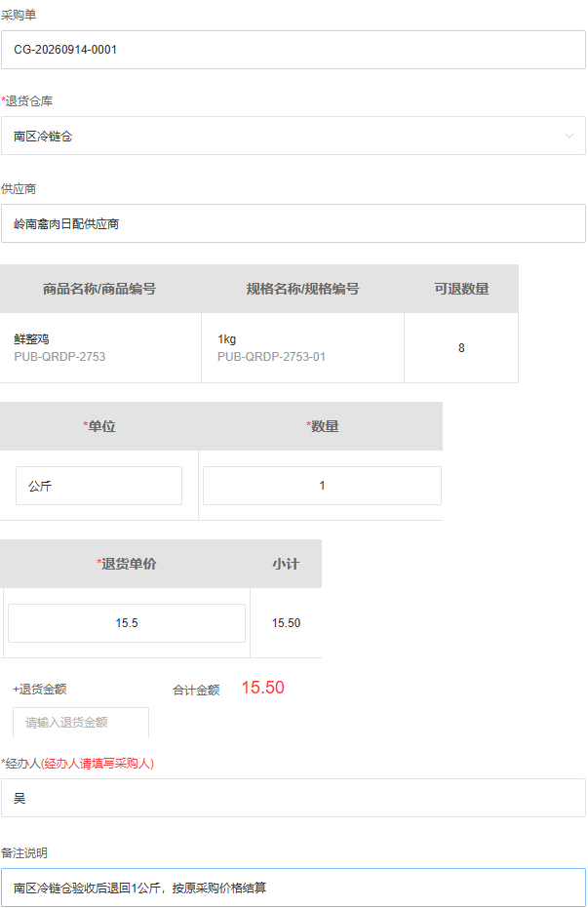Click the 退货单价 column header

127,564
